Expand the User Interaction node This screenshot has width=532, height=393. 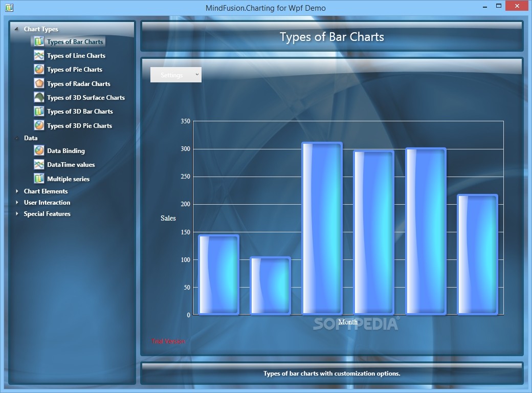click(16, 203)
